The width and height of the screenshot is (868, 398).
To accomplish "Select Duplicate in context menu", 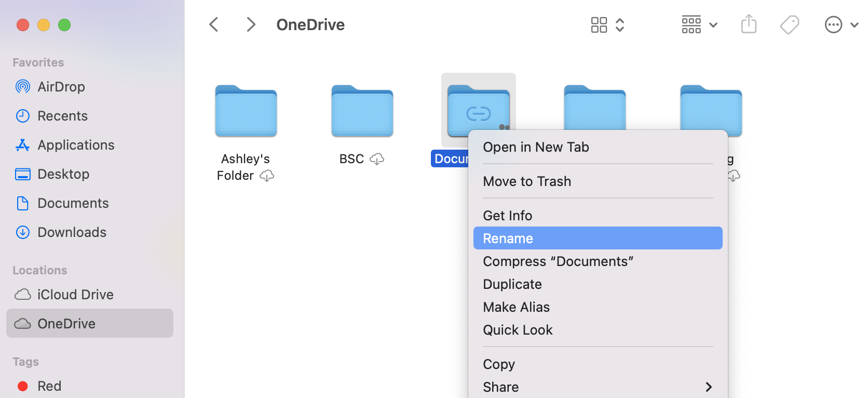I will click(x=598, y=284).
